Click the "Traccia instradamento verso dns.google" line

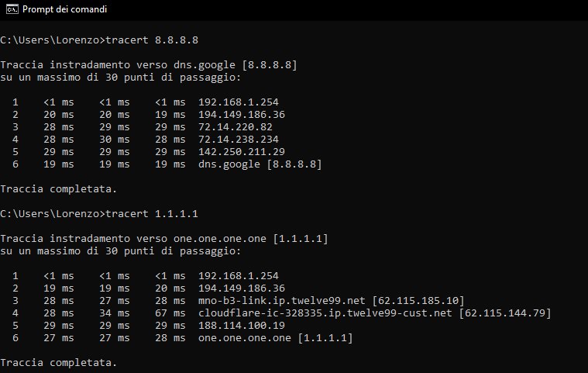[x=149, y=64]
